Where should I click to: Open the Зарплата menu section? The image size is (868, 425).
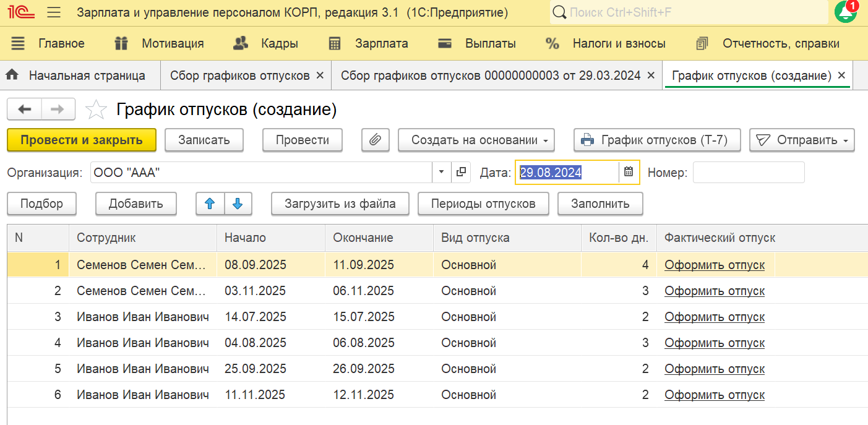click(381, 43)
